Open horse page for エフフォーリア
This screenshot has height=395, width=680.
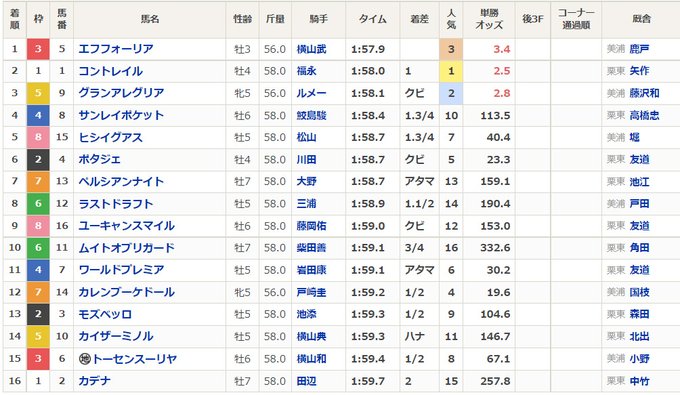[116, 49]
